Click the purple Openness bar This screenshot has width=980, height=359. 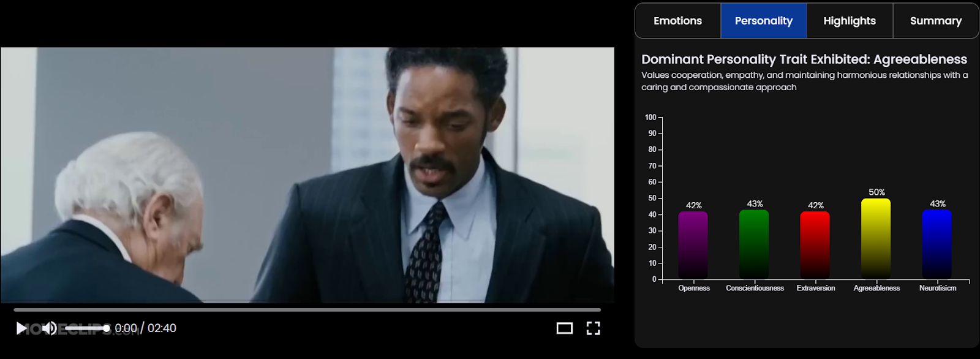[x=693, y=245]
